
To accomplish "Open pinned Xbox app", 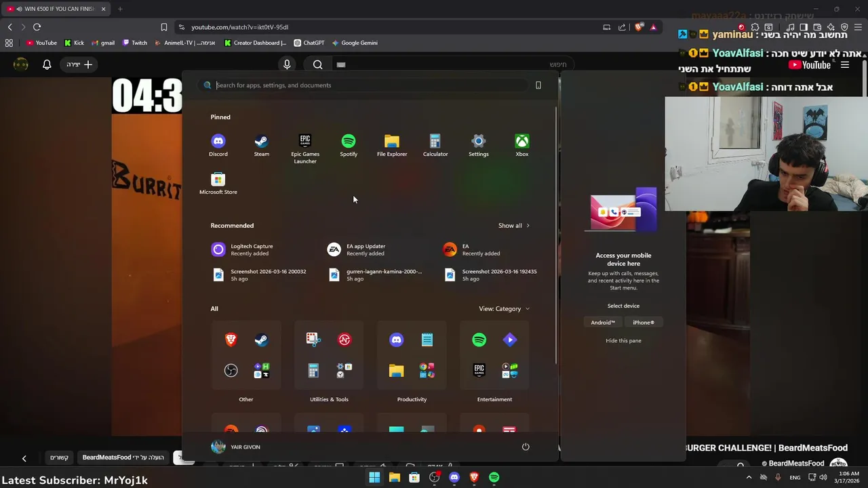I will click(x=522, y=145).
